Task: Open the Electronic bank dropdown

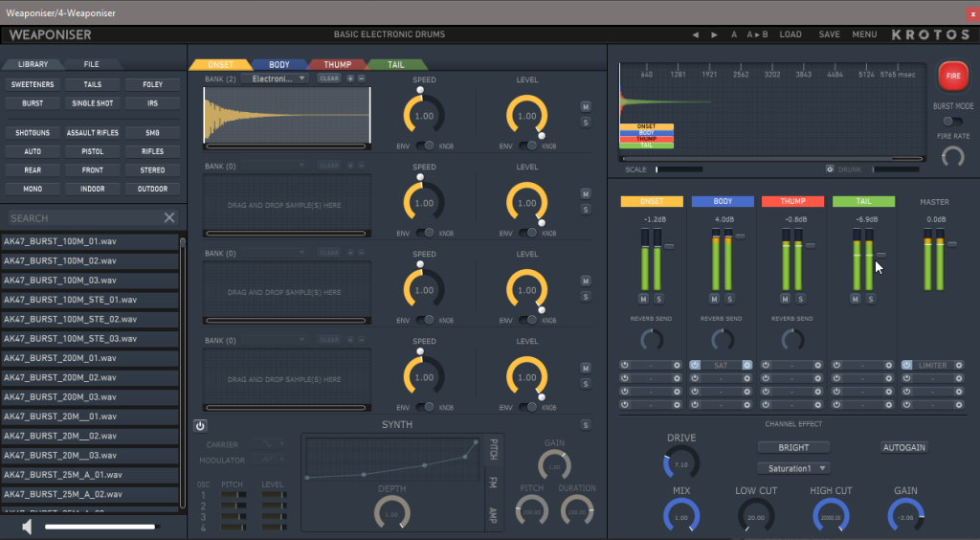Action: [278, 79]
